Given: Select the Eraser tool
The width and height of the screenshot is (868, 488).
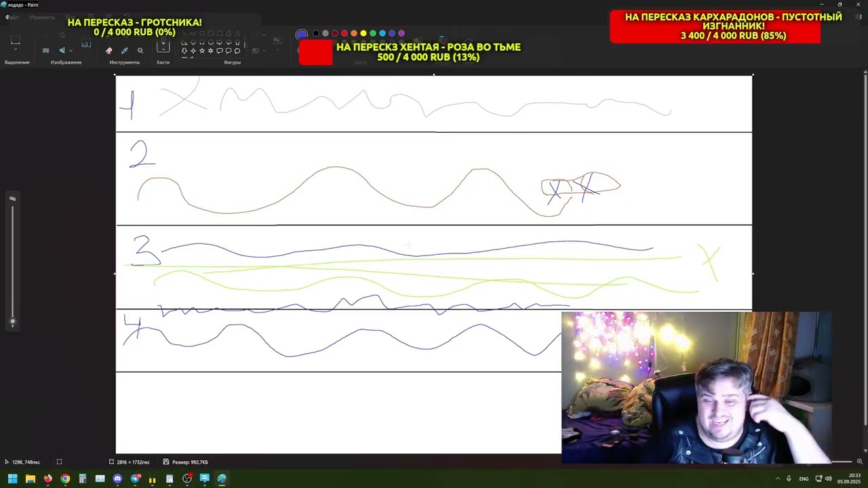Looking at the screenshot, I should tap(109, 50).
